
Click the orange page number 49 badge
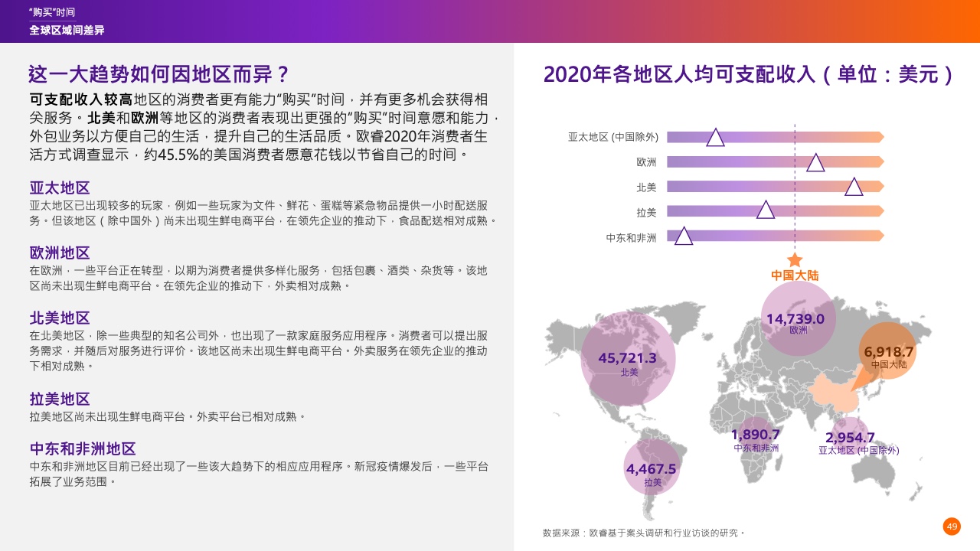click(x=952, y=527)
